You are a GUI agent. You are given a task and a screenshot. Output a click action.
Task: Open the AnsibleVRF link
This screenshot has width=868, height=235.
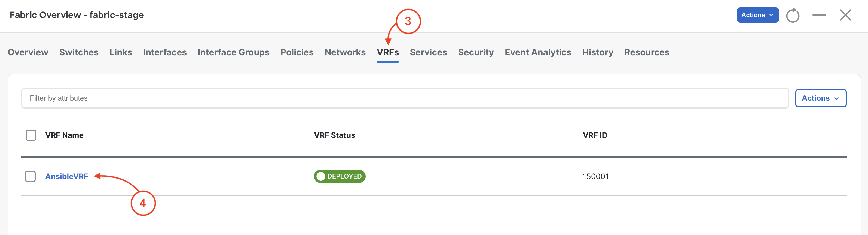67,176
